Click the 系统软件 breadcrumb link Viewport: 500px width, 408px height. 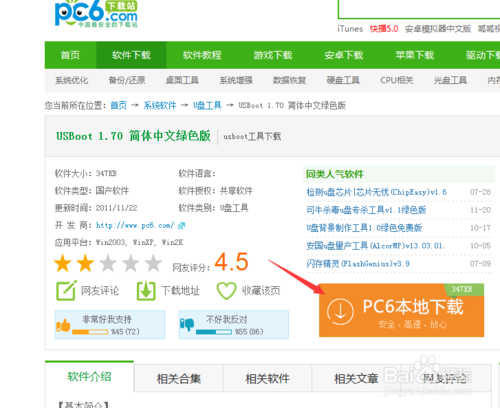160,106
